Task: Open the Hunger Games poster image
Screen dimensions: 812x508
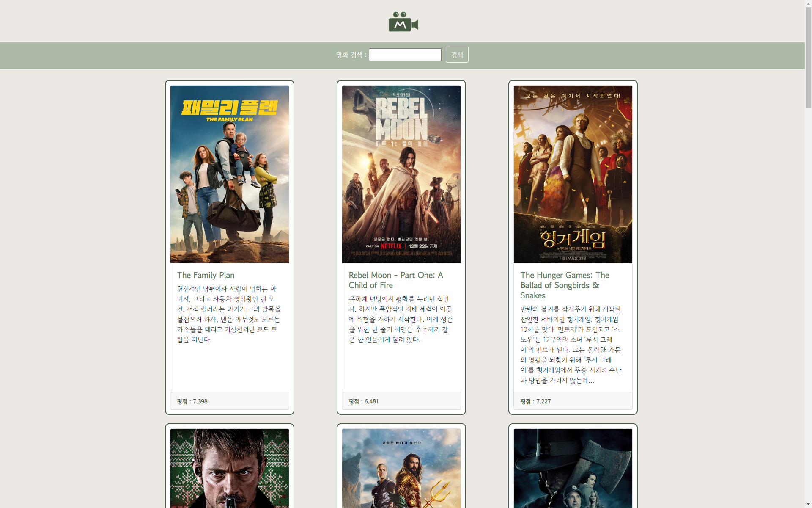Action: click(x=573, y=174)
